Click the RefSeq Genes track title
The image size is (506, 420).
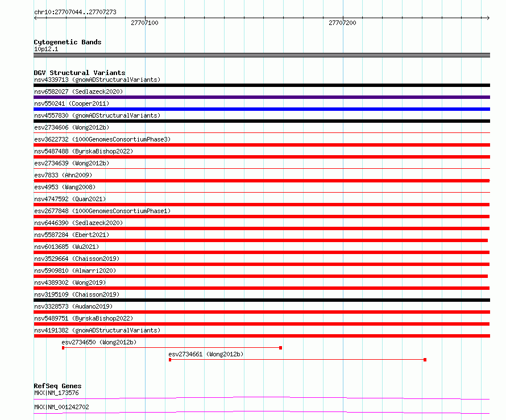pyautogui.click(x=57, y=386)
